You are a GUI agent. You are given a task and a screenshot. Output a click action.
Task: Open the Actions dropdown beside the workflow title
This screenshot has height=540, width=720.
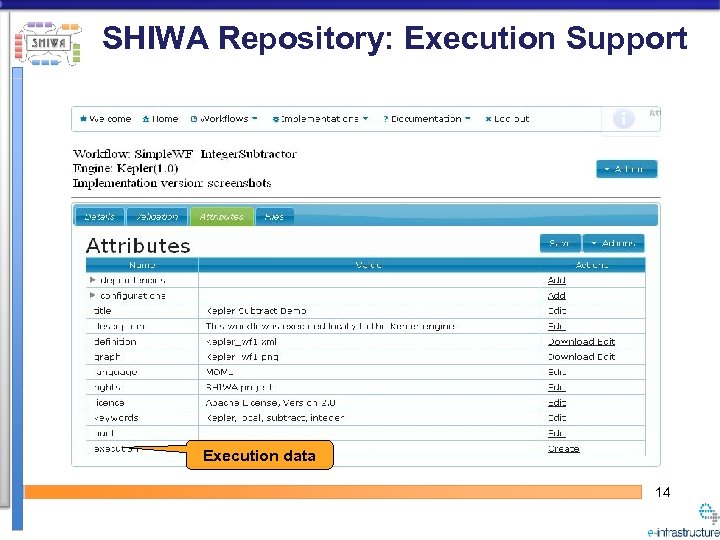tap(627, 169)
